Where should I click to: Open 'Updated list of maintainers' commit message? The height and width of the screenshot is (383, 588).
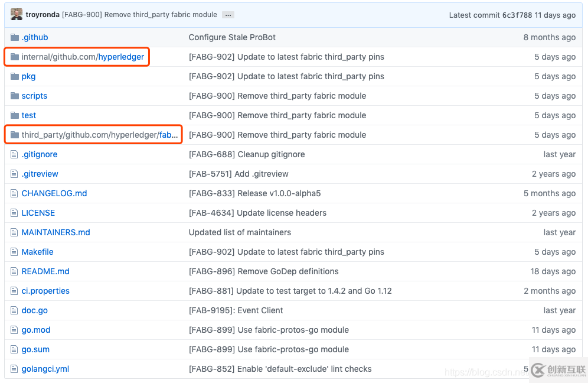coord(240,232)
